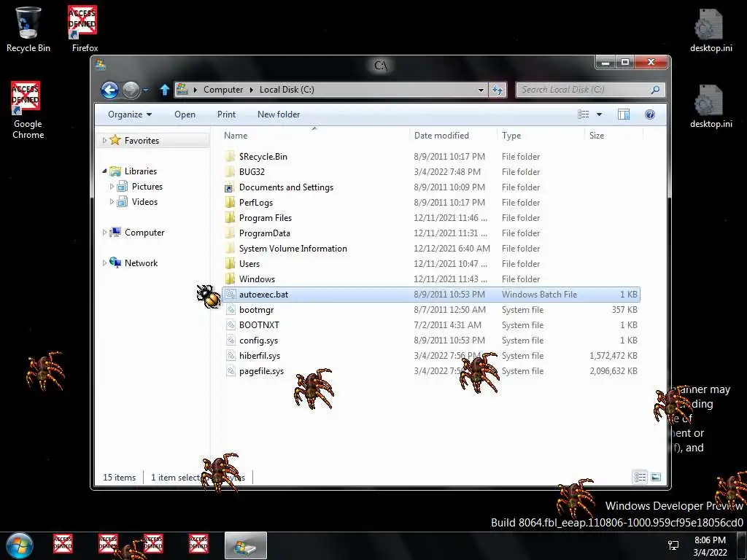Select the BOOTNXT file icon
Viewport: 747px width, 560px height.
[x=231, y=324]
